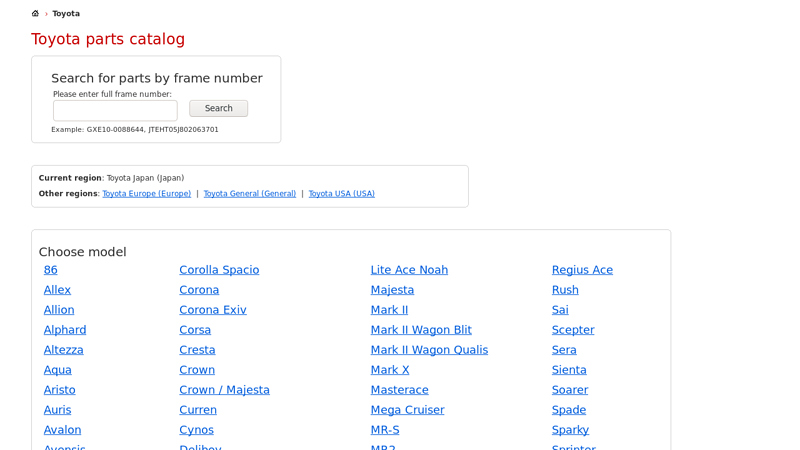Select Mega Cruiser model
800x450 pixels.
coord(407,409)
